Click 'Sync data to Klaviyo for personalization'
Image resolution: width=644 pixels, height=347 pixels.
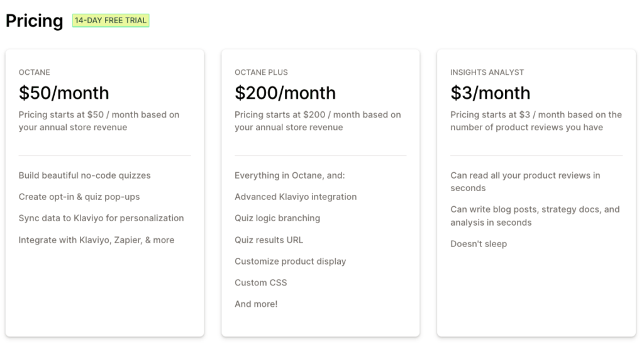101,218
